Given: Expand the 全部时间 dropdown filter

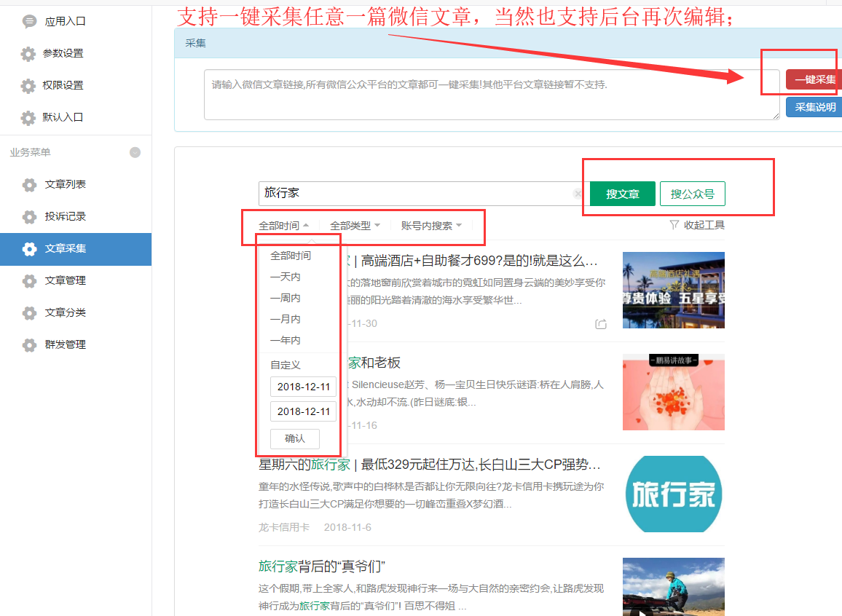Looking at the screenshot, I should (x=284, y=226).
